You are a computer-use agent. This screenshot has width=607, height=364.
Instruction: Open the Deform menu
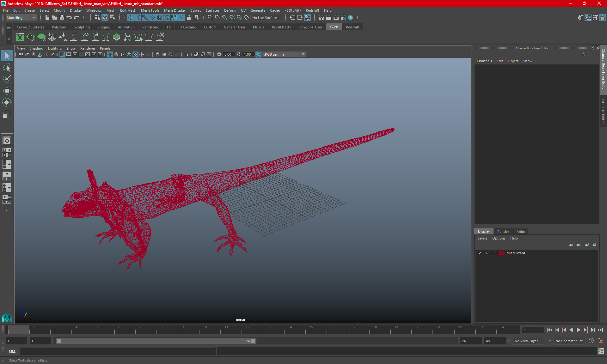pyautogui.click(x=230, y=10)
